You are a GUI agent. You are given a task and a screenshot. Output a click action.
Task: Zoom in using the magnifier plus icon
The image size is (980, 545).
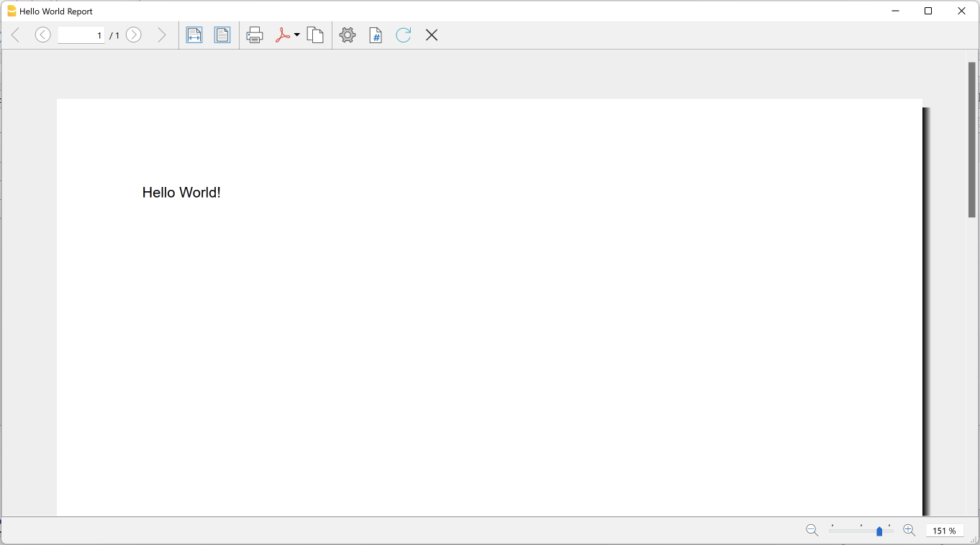(x=909, y=530)
